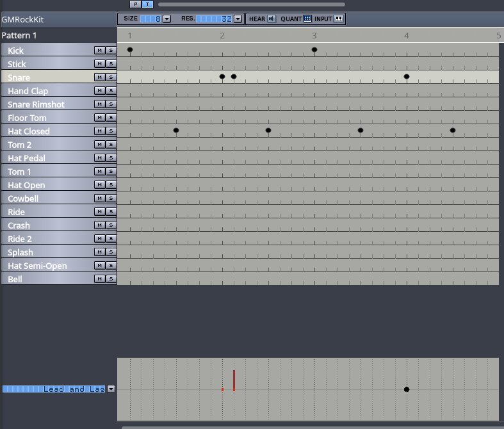
Task: Select the Snare Rimshot instrument name
Action: coord(36,104)
